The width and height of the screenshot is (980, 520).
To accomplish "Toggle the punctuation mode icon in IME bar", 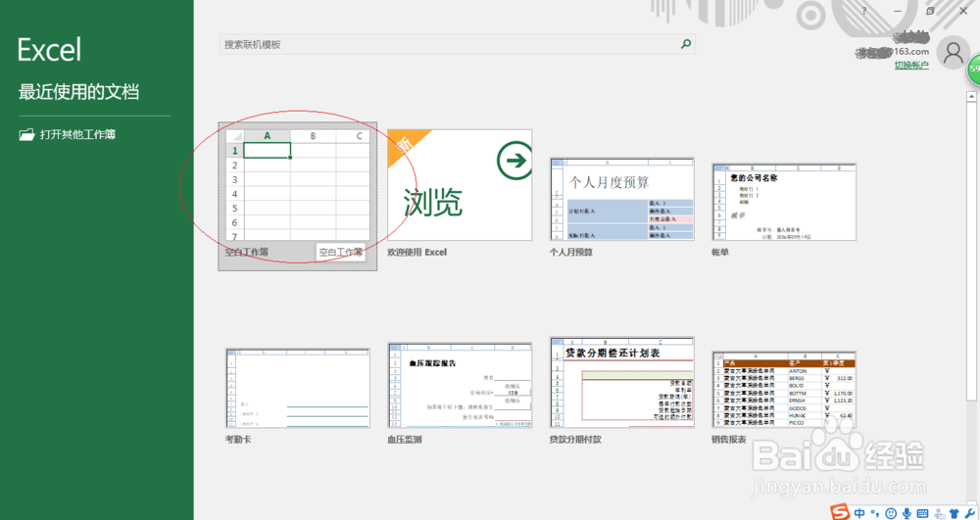I will click(876, 514).
